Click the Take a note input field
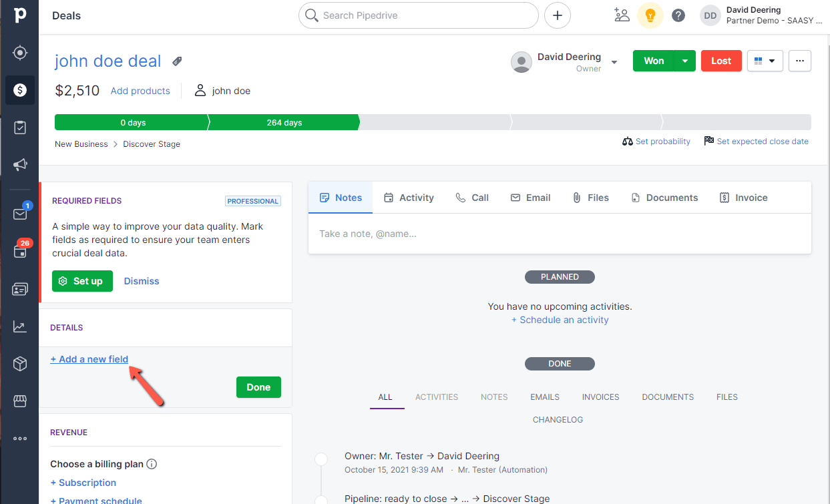The width and height of the screenshot is (830, 504). [560, 234]
